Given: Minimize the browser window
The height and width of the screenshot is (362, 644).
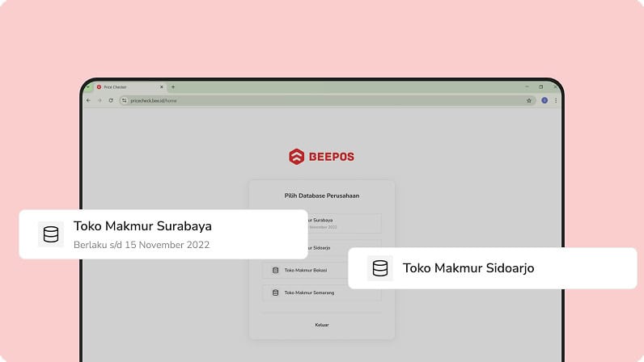Looking at the screenshot, I should [x=527, y=87].
